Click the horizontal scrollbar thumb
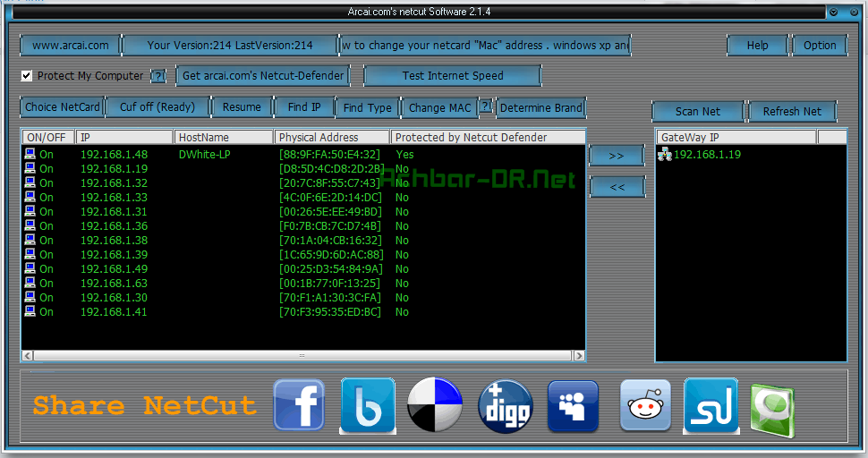This screenshot has width=868, height=458. tap(302, 356)
